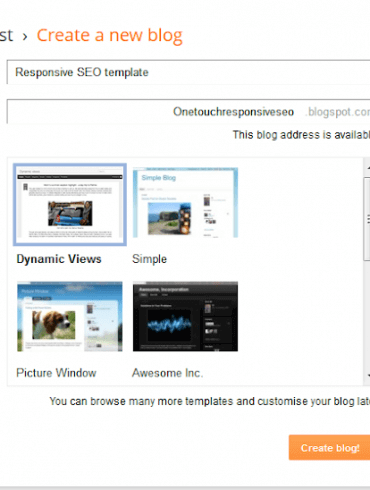Select the Awesome Inc. template thumbnail
The height and width of the screenshot is (490, 370).
point(185,316)
